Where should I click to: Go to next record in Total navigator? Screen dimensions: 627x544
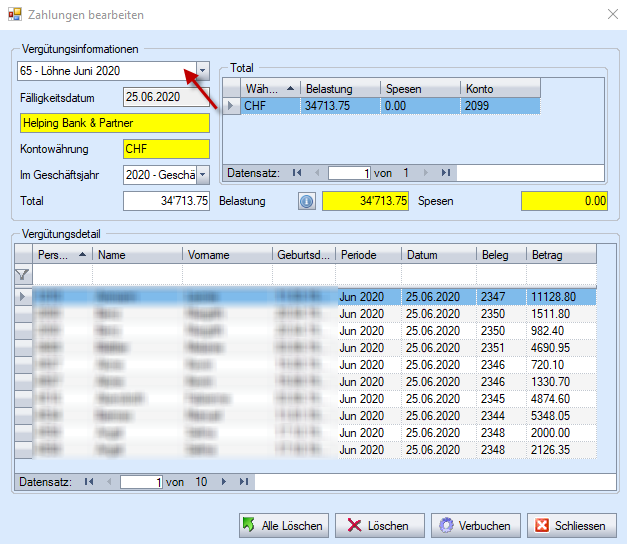click(x=428, y=173)
